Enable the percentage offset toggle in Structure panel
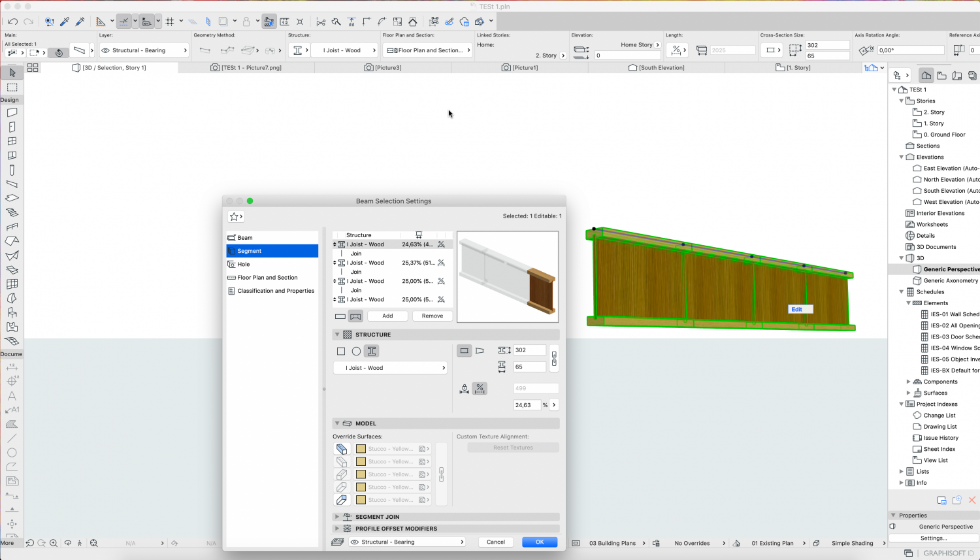 click(x=480, y=389)
